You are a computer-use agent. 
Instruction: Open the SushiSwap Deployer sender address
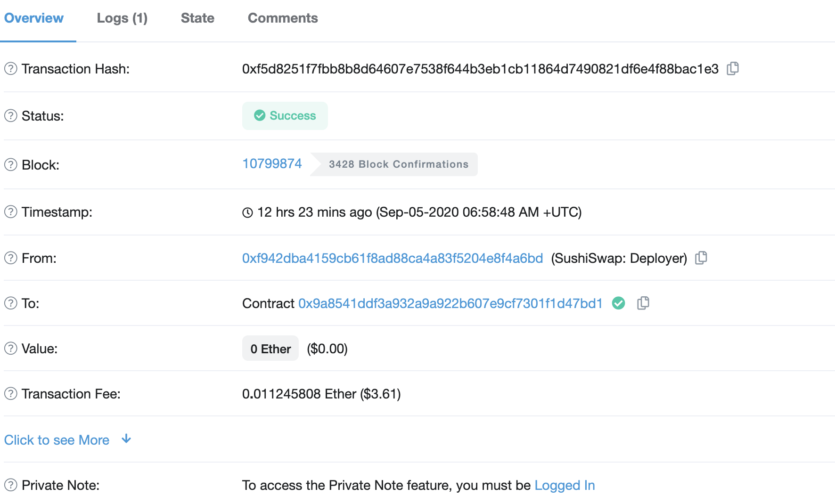pyautogui.click(x=393, y=258)
